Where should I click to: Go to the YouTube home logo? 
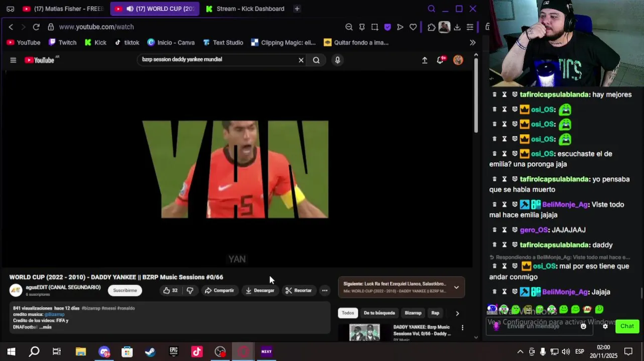click(40, 60)
